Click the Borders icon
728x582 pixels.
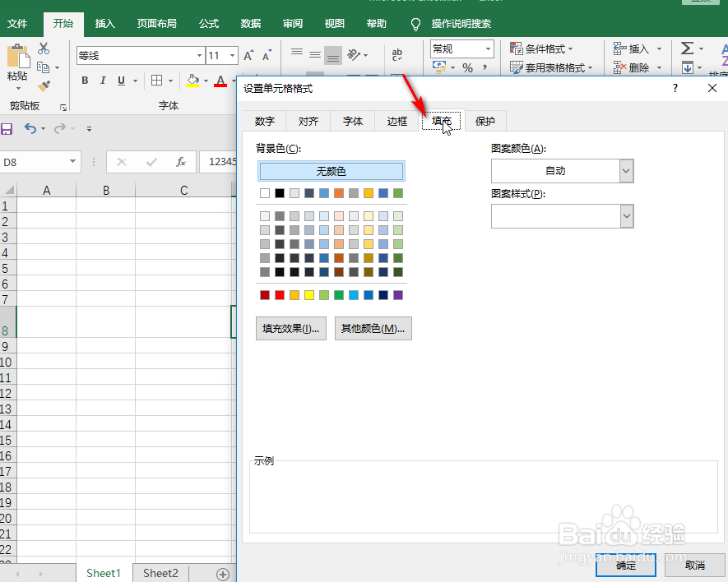[x=157, y=81]
